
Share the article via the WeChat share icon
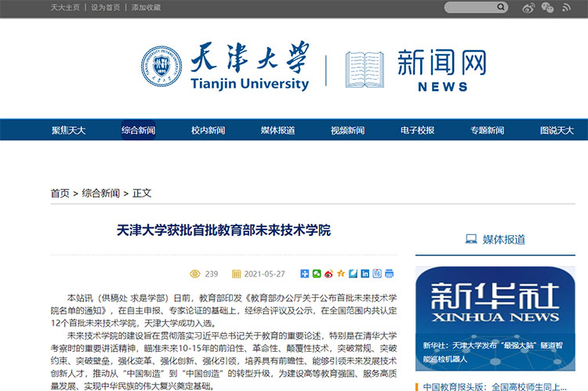(x=317, y=273)
